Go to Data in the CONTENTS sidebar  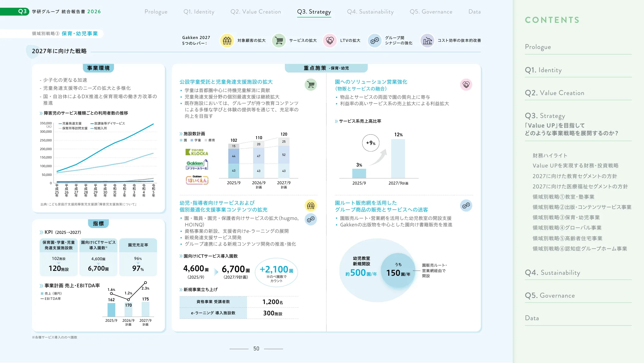[532, 318]
